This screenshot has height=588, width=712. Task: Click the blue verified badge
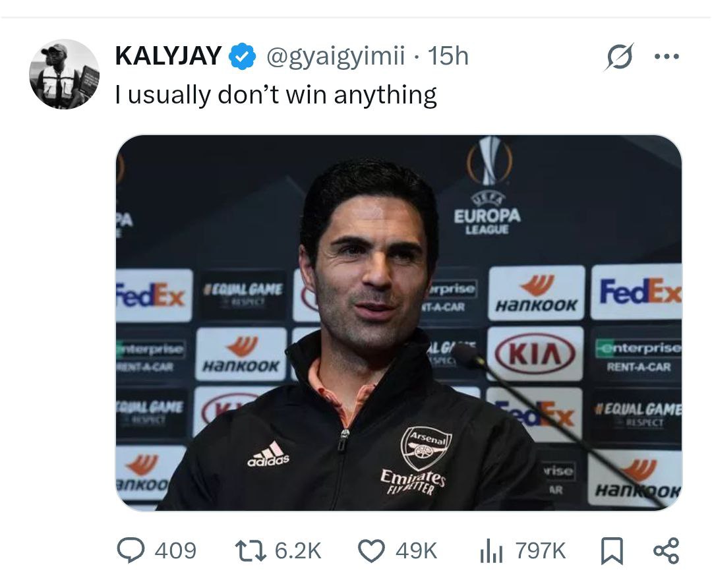242,57
